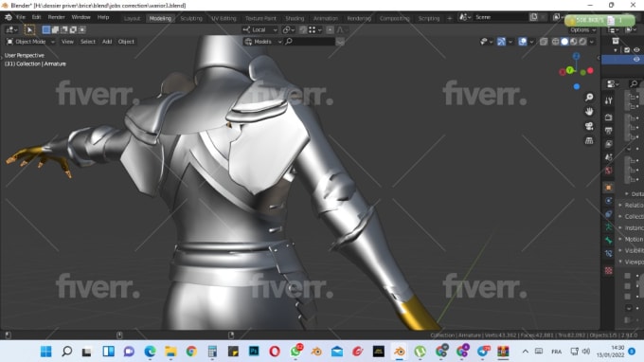This screenshot has height=362, width=644.
Task: Open the Render menu
Action: [56, 17]
